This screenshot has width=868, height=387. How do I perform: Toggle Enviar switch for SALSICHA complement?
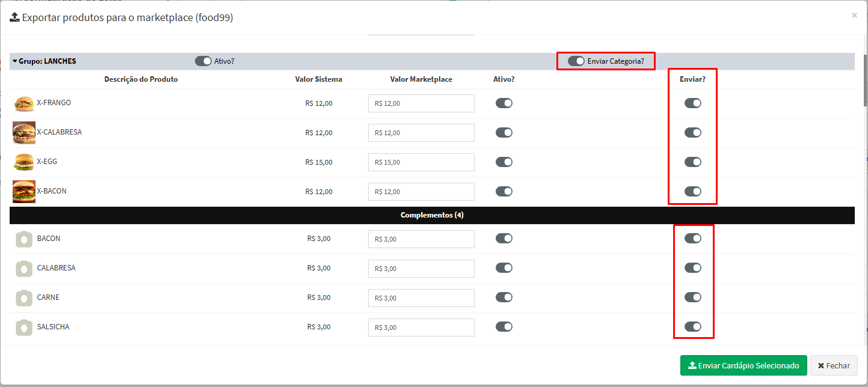[692, 327]
